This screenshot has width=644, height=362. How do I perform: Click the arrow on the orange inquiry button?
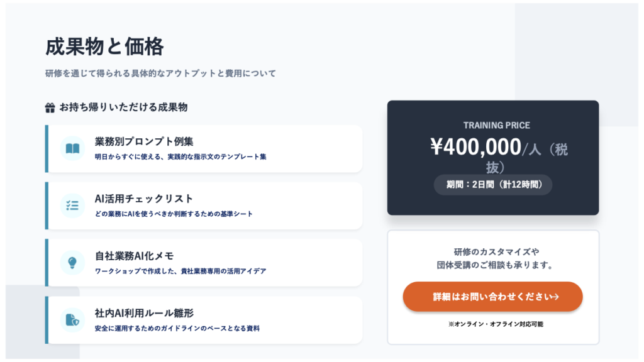555,297
